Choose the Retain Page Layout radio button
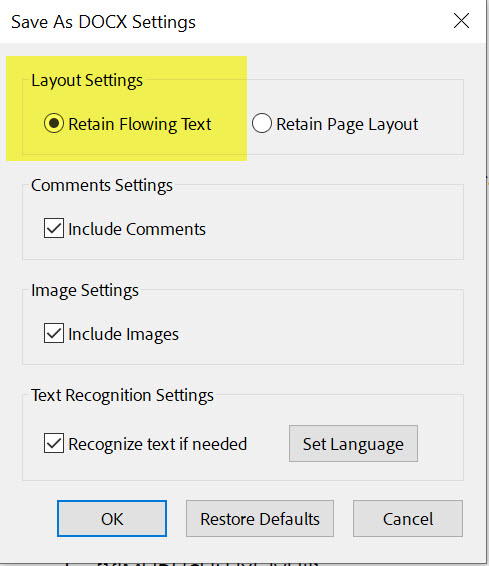Viewport: 489px width, 566px height. pyautogui.click(x=262, y=123)
